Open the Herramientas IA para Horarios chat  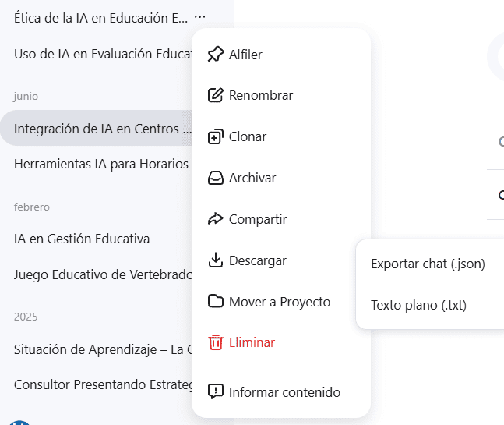(97, 164)
